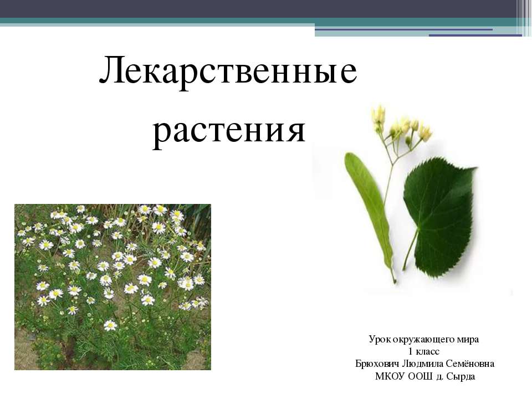Click the text "1 класс"
This screenshot has height=399, width=532.
click(x=424, y=351)
